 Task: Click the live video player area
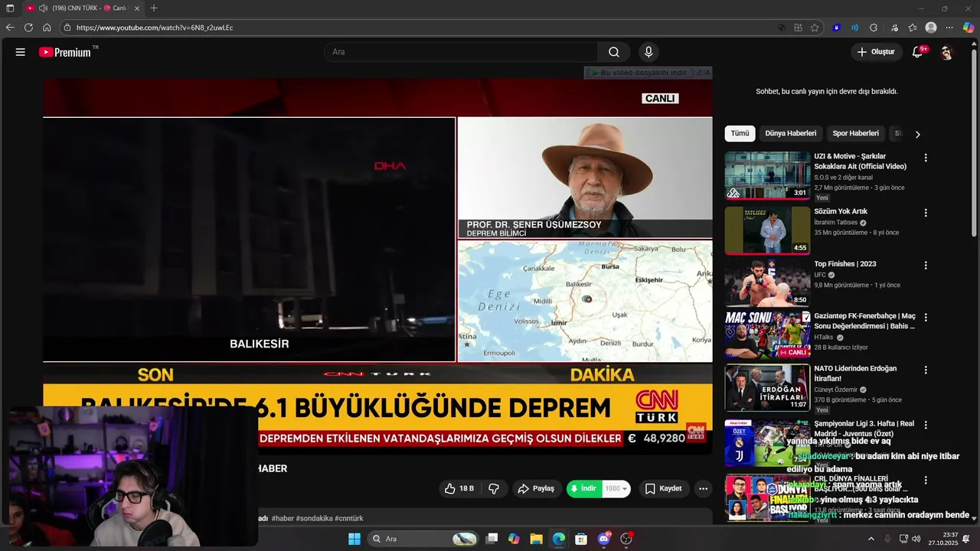click(x=378, y=260)
